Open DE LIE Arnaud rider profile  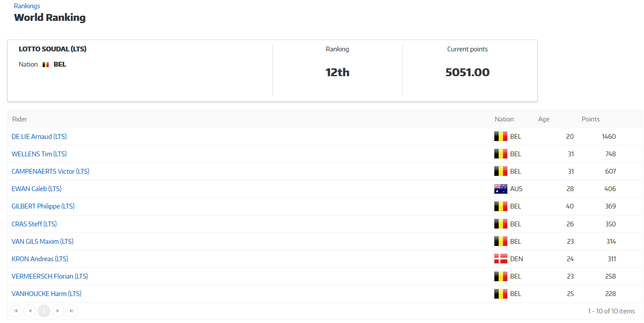39,137
